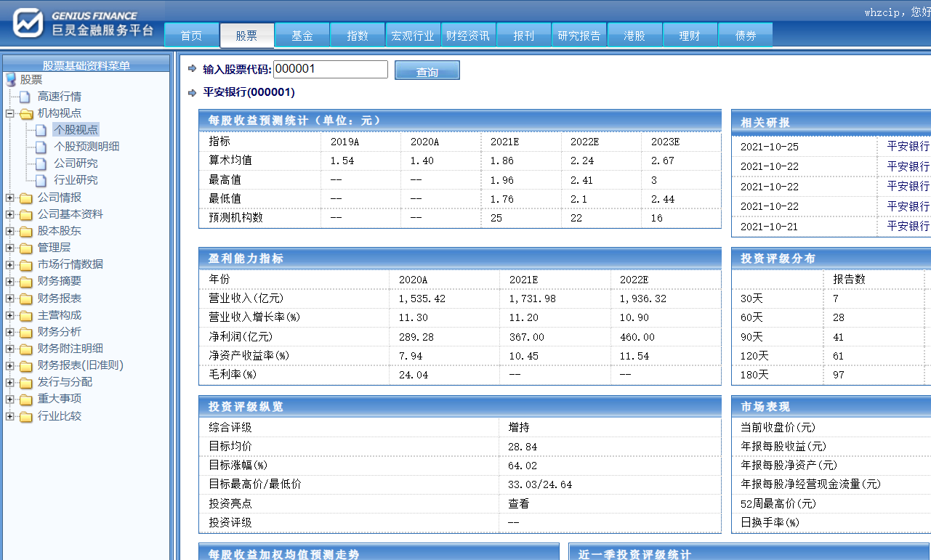The width and height of the screenshot is (931, 560).
Task: Click the 财务报表(旧准则) tree item
Action: tap(81, 365)
